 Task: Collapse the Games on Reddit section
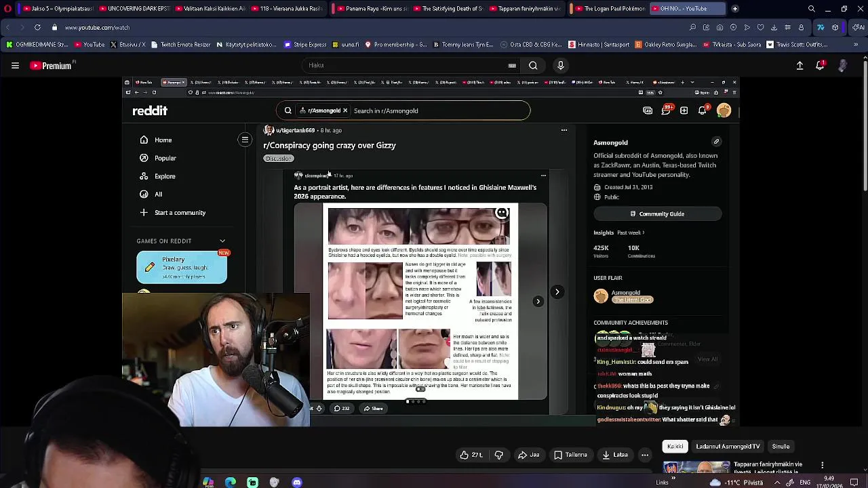tap(222, 241)
